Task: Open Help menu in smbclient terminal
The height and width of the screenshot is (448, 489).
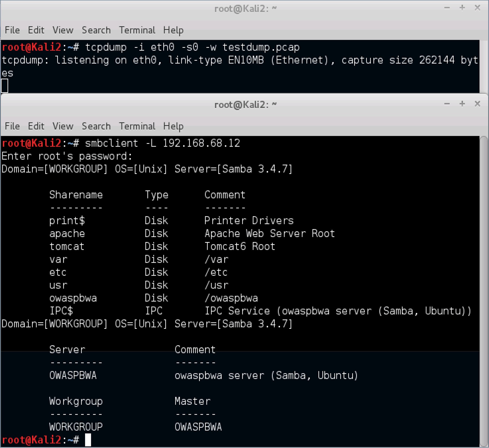Action: pos(173,126)
